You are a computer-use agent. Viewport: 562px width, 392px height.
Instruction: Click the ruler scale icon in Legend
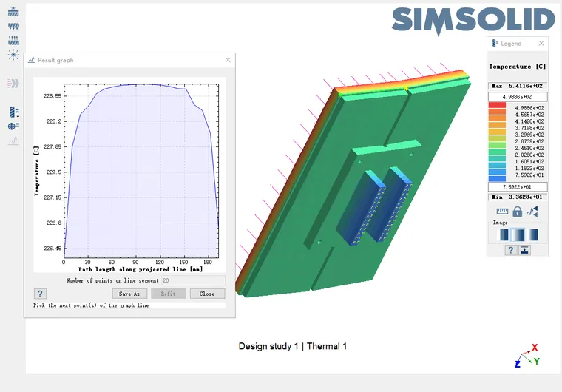click(x=502, y=212)
